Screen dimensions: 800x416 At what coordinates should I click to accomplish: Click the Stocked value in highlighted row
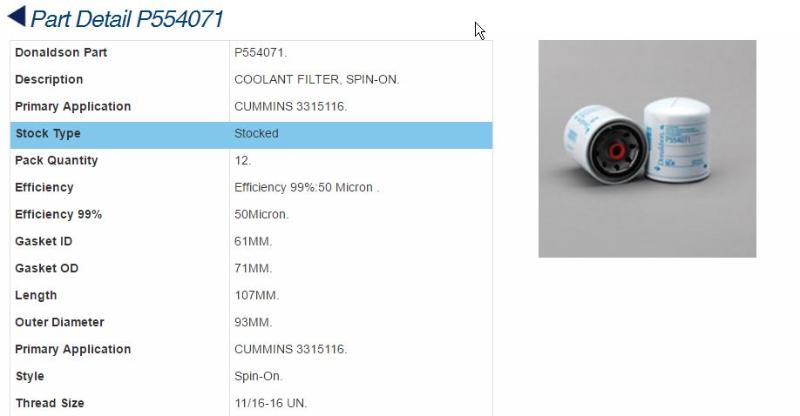click(256, 133)
